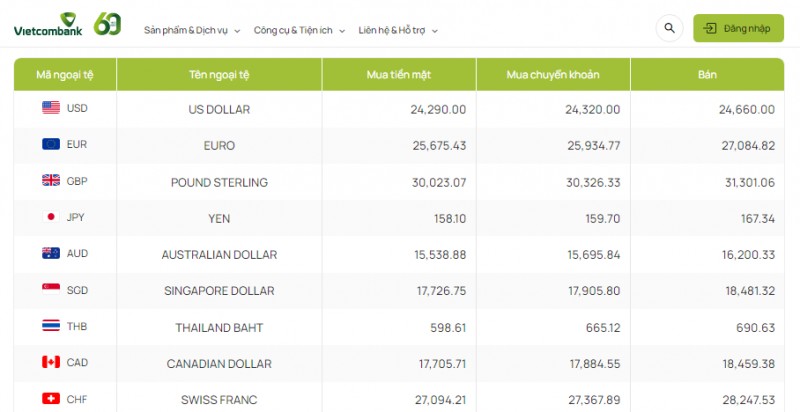This screenshot has height=412, width=800.
Task: Expand the Công cụ & Tiện ích menu
Action: tap(299, 30)
